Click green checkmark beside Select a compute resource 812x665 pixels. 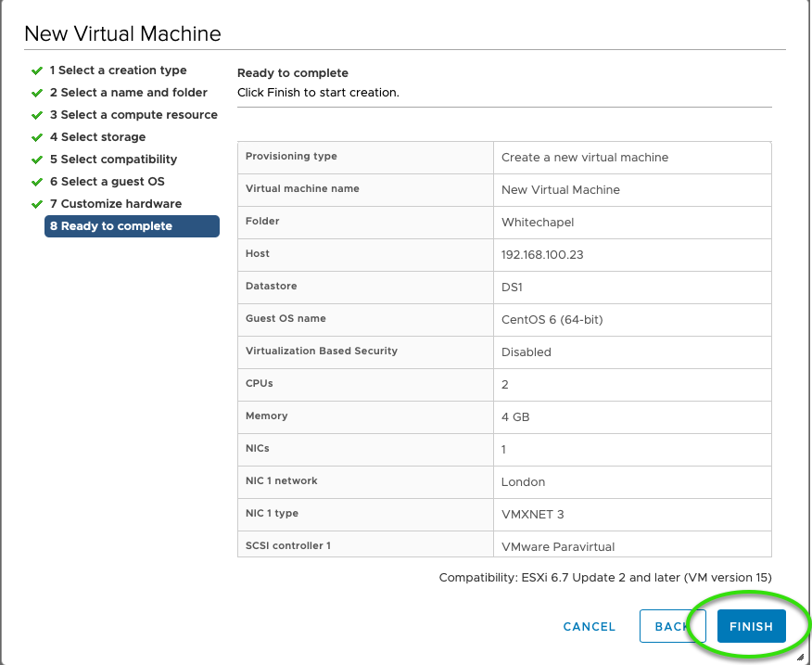37,115
